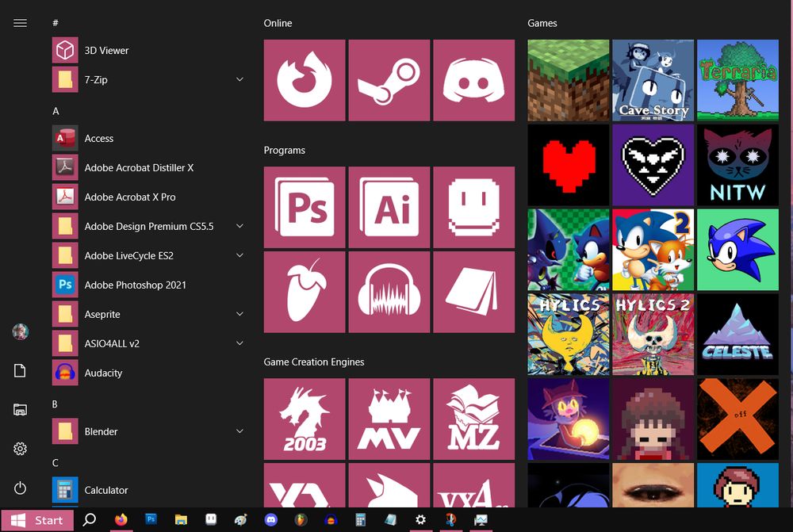Switch to Firefox on the taskbar

[121, 519]
